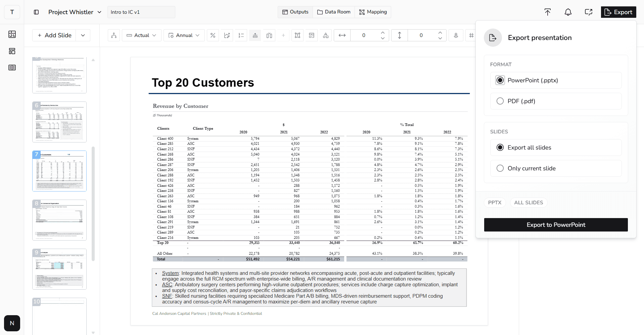Click the Export to PowerPoint button
The width and height of the screenshot is (644, 335).
click(556, 224)
